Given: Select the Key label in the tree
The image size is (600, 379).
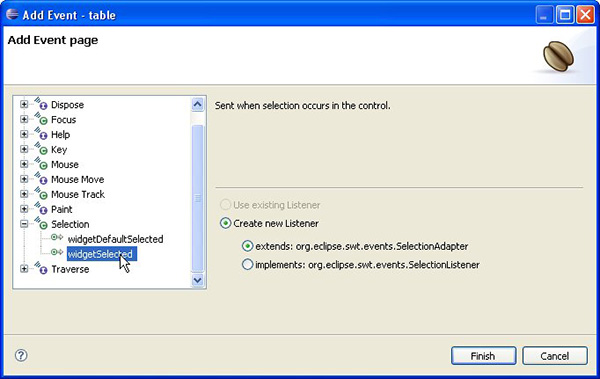Looking at the screenshot, I should click(59, 150).
